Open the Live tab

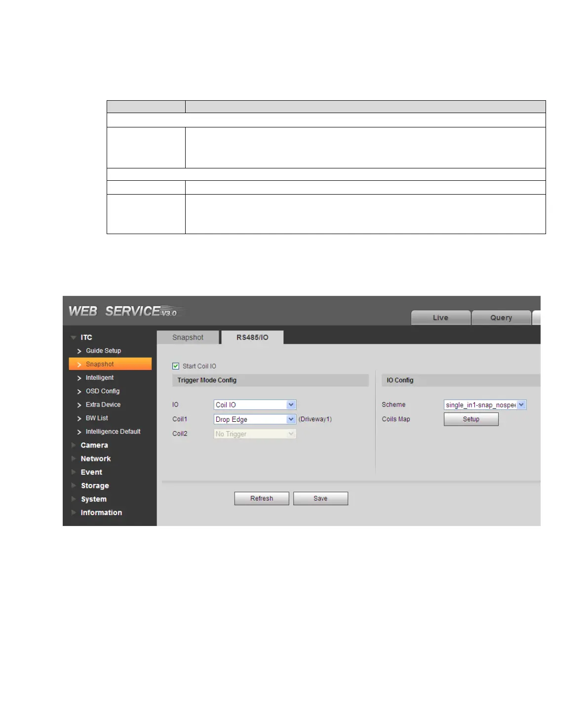(441, 318)
